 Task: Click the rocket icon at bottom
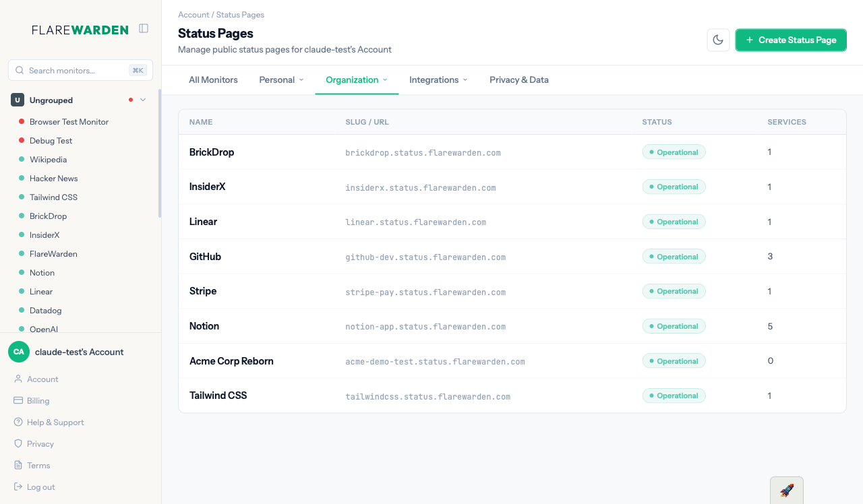[x=786, y=491]
